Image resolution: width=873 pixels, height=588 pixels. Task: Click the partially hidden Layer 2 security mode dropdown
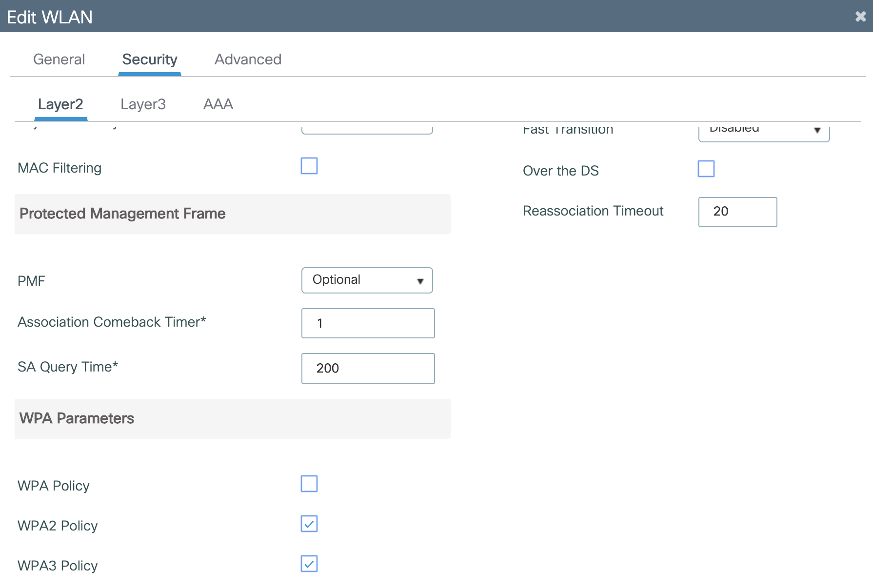(x=367, y=129)
